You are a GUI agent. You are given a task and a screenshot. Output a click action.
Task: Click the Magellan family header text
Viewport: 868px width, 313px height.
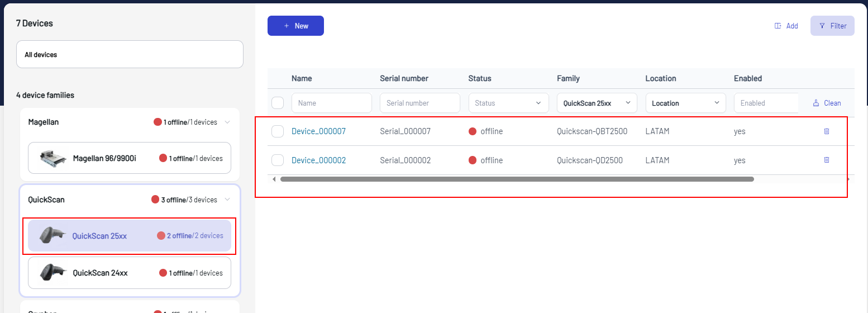[44, 122]
